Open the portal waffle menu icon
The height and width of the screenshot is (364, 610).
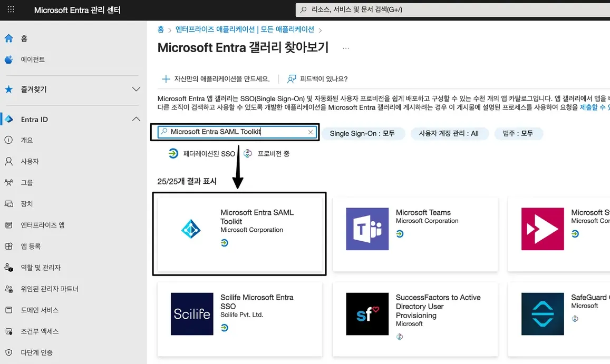tap(11, 9)
